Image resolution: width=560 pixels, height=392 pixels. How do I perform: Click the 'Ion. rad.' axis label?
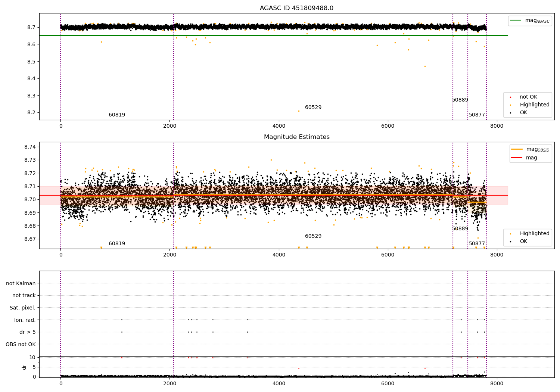[x=25, y=320]
